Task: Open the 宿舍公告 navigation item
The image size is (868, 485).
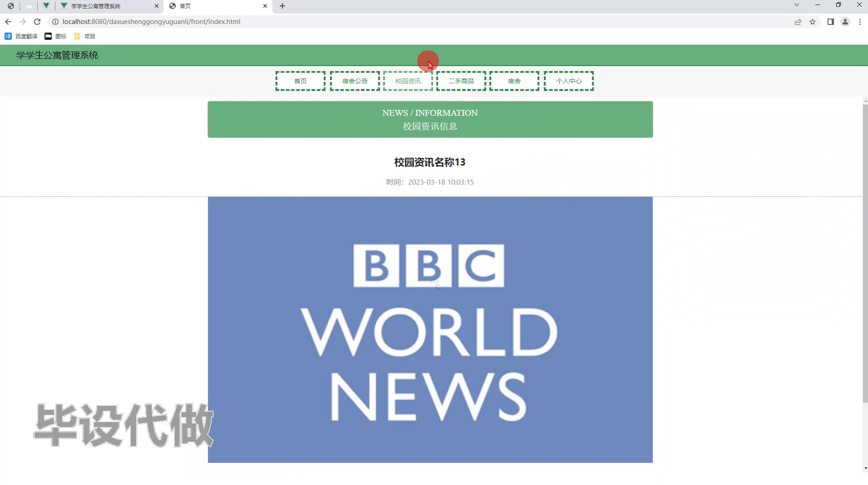Action: point(355,81)
